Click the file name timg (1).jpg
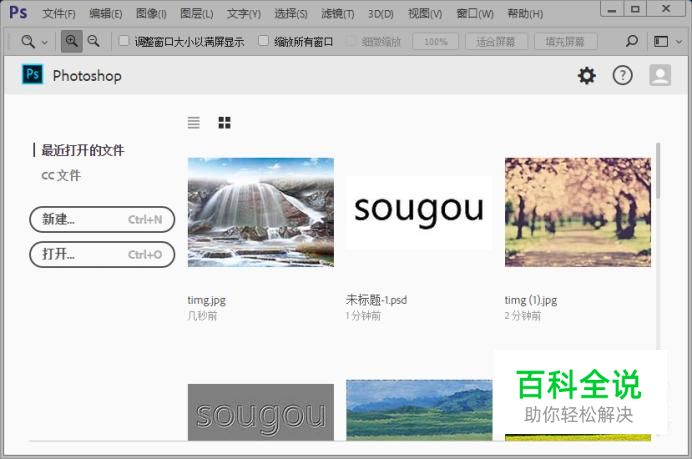The height and width of the screenshot is (459, 692). pos(531,301)
